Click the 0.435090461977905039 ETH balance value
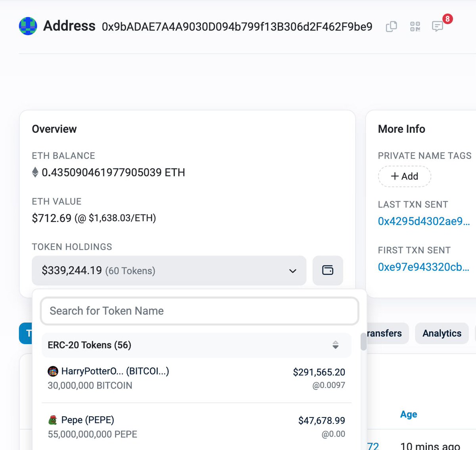 pos(113,172)
